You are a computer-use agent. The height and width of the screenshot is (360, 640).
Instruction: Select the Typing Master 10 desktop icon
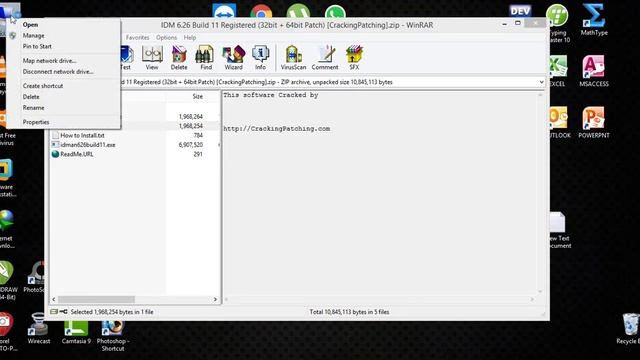point(558,23)
